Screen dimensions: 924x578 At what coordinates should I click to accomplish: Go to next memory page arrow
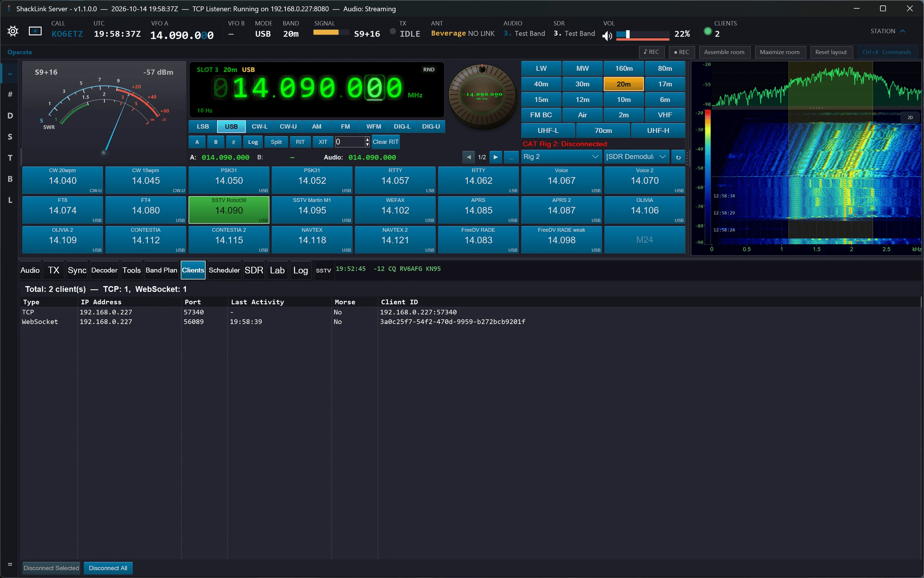[496, 157]
